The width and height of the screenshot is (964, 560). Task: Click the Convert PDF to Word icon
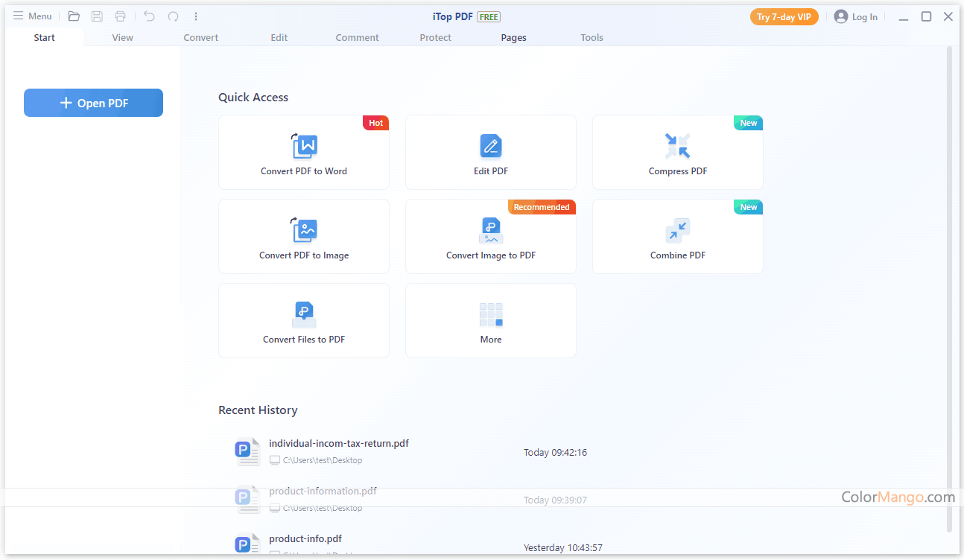pos(304,146)
